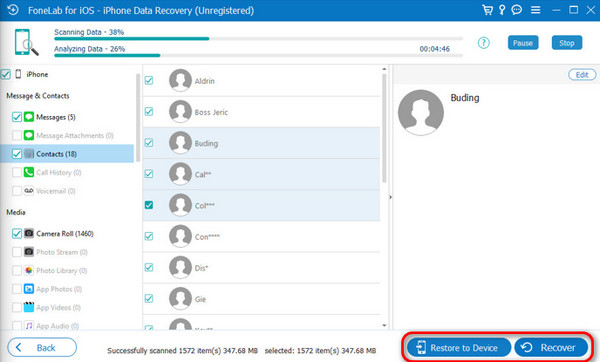Go Back to previous screen

(42, 347)
